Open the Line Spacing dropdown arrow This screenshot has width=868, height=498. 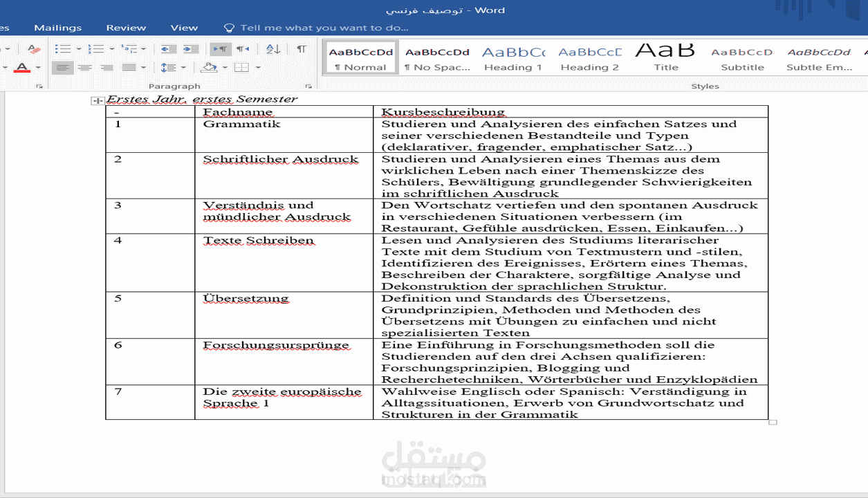tap(183, 68)
